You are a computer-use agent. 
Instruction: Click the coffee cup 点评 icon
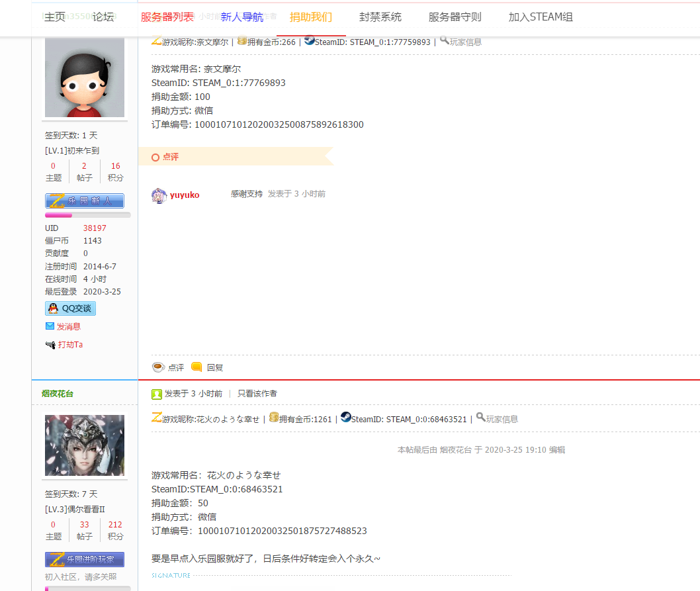157,367
